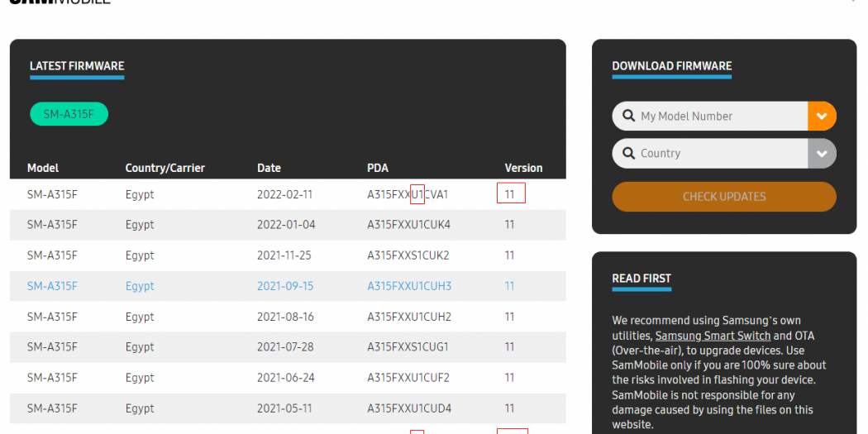This screenshot has height=434, width=868.
Task: Click Egypt in the 2022-02-11 row
Action: point(140,195)
